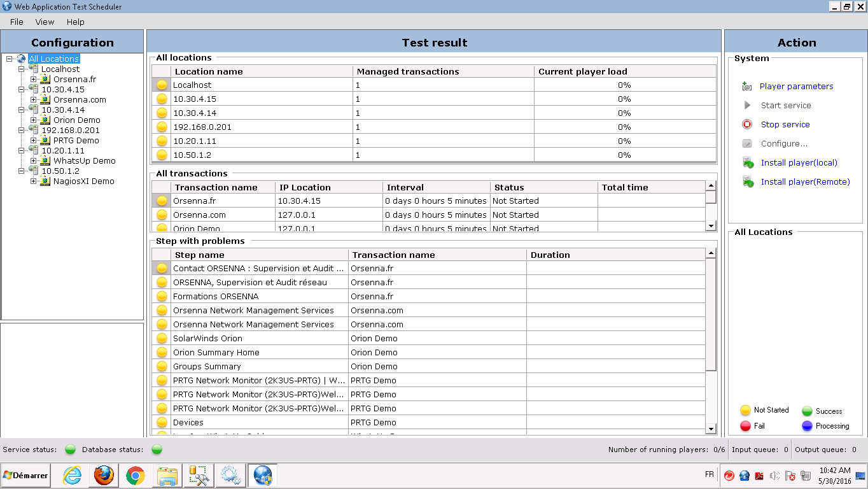Screen dimensions: 868x489
Task: Click the Stop service link
Action: pyautogui.click(x=785, y=125)
